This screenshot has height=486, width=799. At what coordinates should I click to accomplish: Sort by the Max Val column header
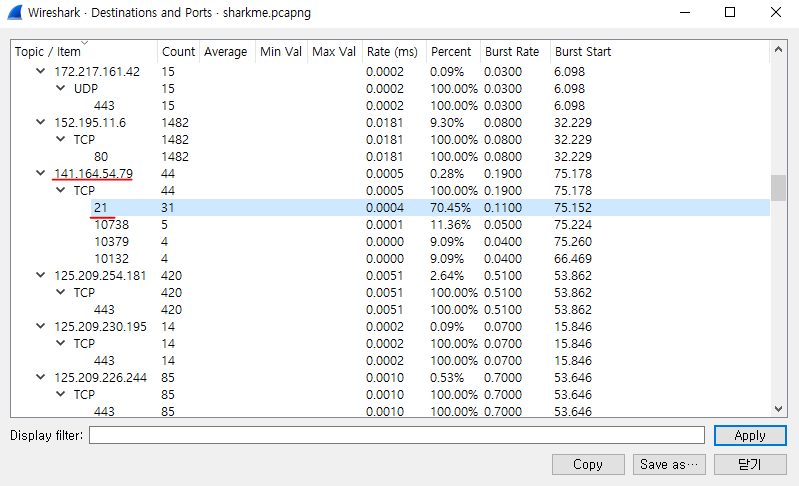tap(335, 51)
